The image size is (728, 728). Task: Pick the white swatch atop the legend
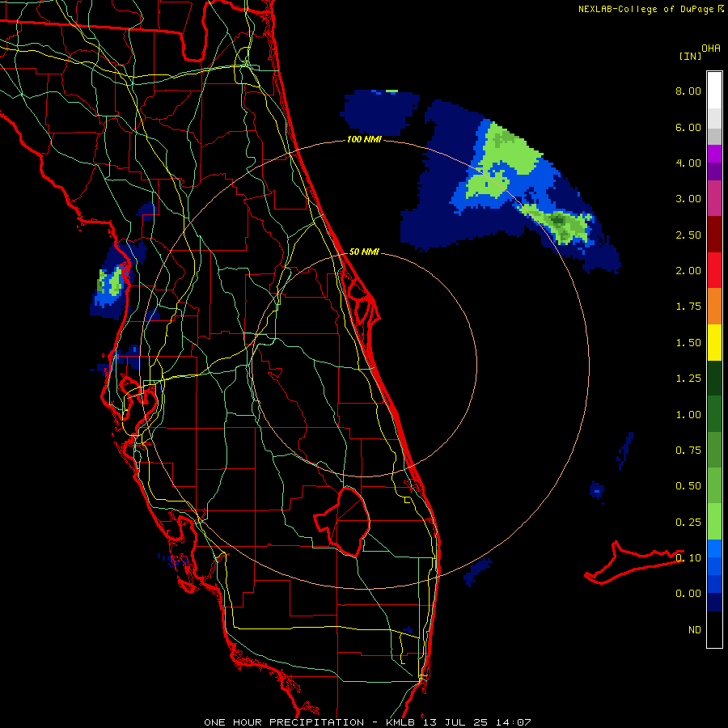coord(714,91)
